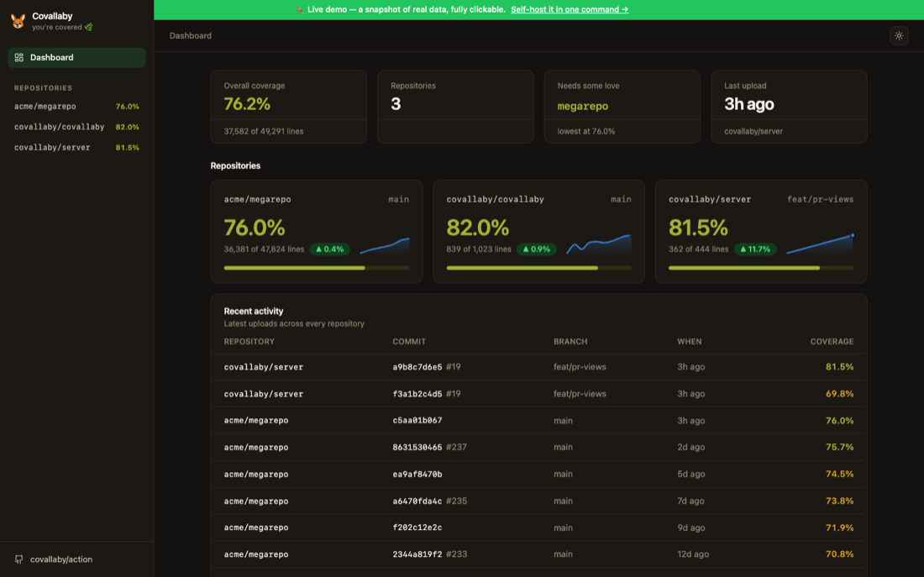Viewport: 924px width, 577px height.
Task: Click '36,381 of 47,824 lines' text
Action: point(264,249)
